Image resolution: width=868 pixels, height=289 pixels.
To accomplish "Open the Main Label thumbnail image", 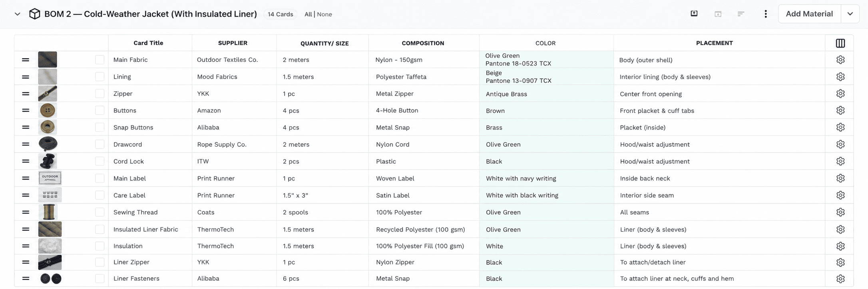I will (x=50, y=178).
